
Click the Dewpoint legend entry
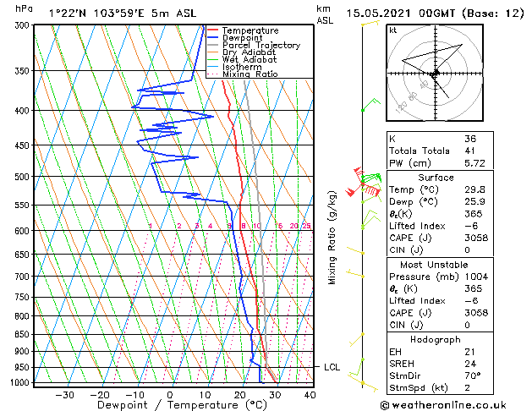tap(242, 38)
